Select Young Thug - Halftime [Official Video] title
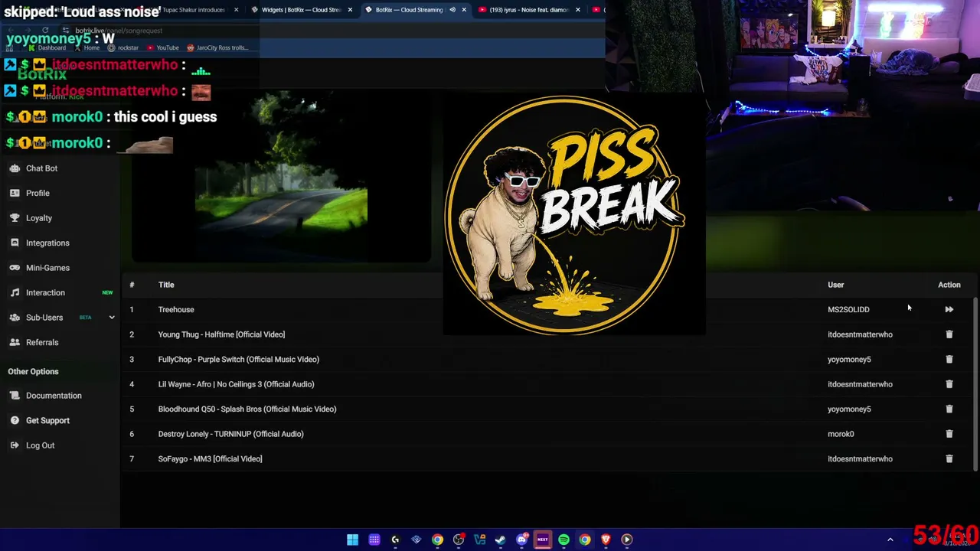 (221, 334)
